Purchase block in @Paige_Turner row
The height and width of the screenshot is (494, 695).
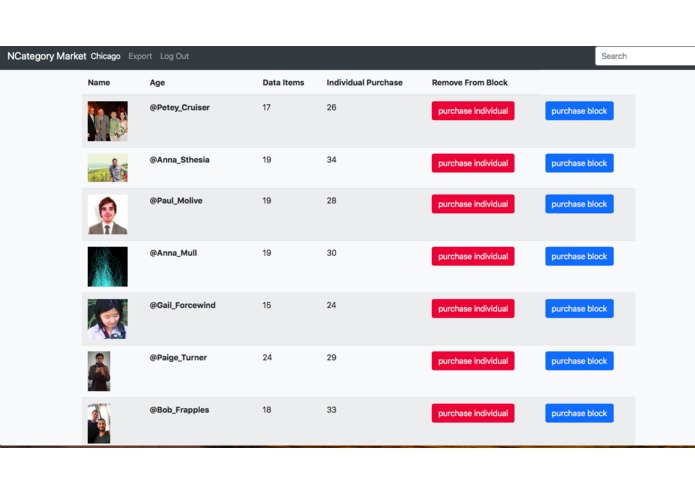point(579,361)
